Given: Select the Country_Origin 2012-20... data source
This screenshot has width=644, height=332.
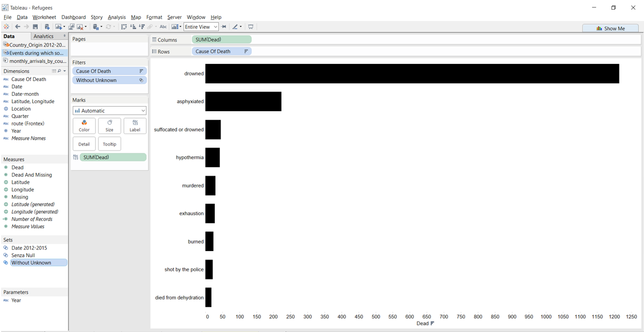Looking at the screenshot, I should pos(35,45).
